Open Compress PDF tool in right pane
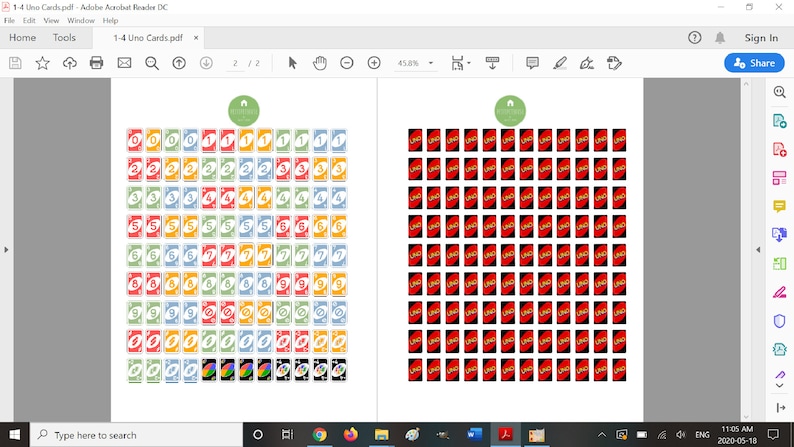 (779, 349)
